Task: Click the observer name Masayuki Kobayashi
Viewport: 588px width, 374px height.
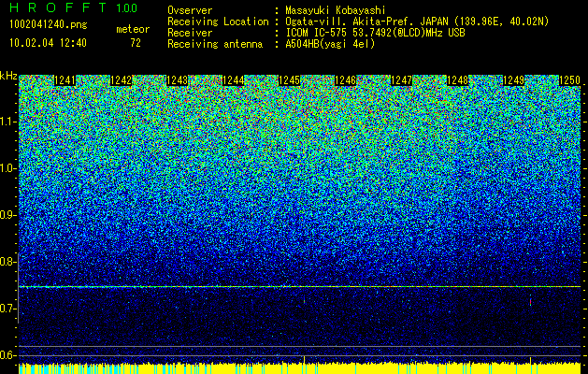Action: [x=336, y=11]
